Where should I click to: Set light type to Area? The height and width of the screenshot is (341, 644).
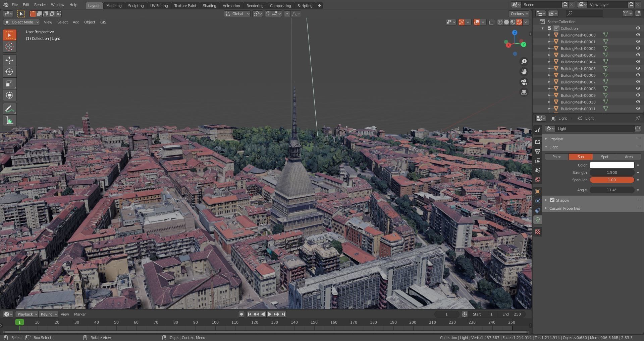click(629, 157)
